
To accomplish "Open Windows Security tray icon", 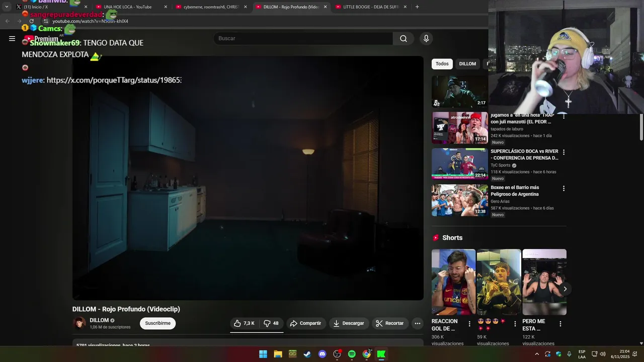I will [x=558, y=354].
